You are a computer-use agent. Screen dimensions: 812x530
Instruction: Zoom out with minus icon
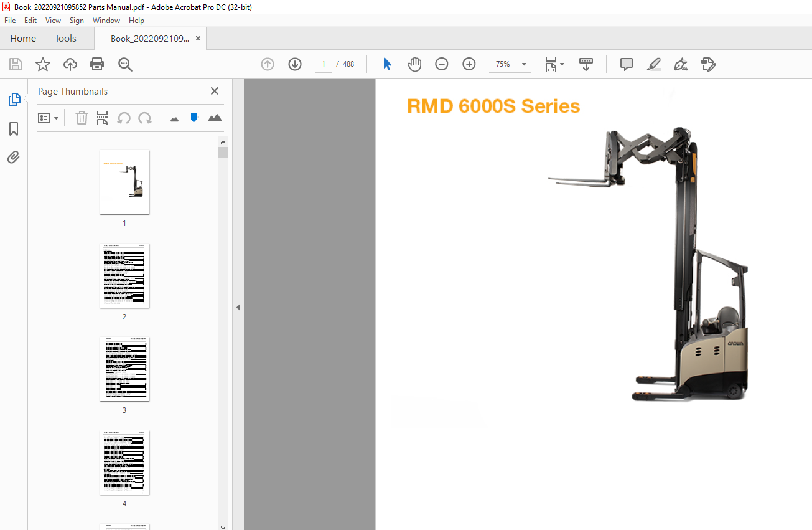tap(442, 64)
